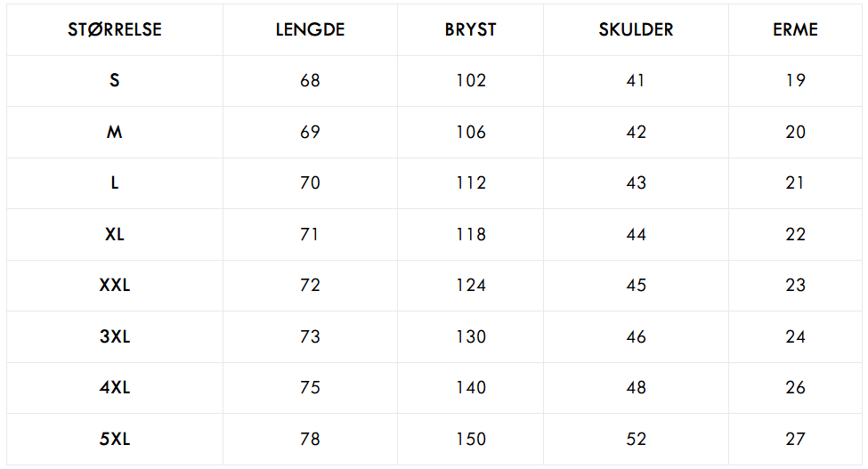The image size is (868, 469).
Task: Select the M size row label
Action: pos(115,133)
